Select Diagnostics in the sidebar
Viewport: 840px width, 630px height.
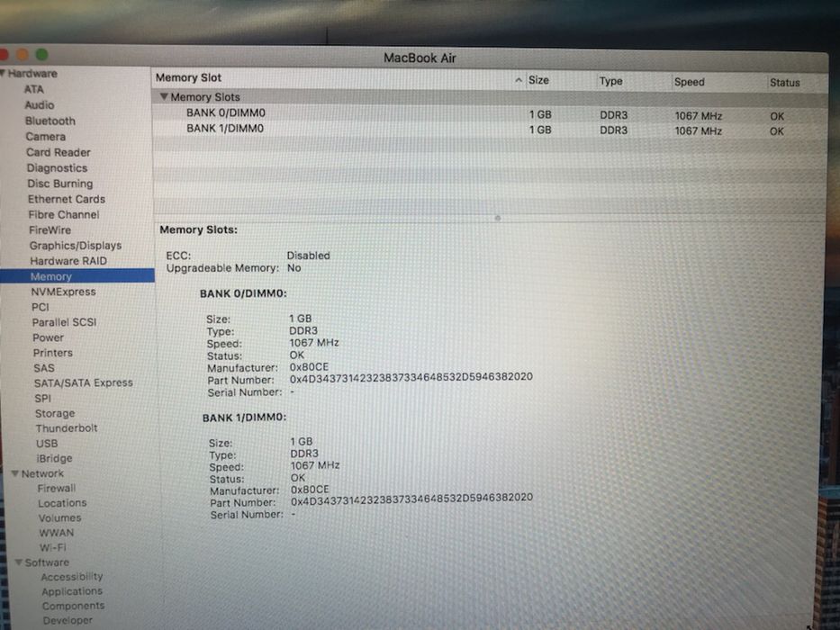point(57,168)
